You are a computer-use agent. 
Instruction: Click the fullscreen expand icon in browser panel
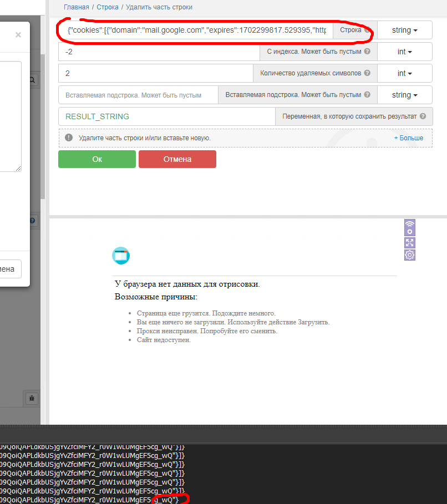click(x=410, y=242)
